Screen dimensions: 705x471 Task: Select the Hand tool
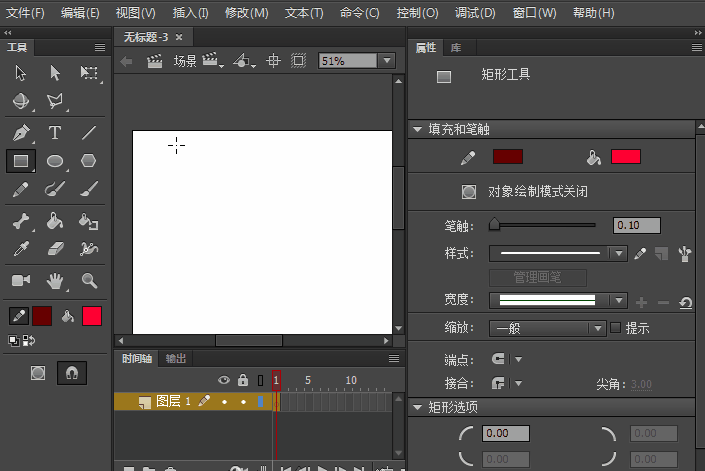55,281
